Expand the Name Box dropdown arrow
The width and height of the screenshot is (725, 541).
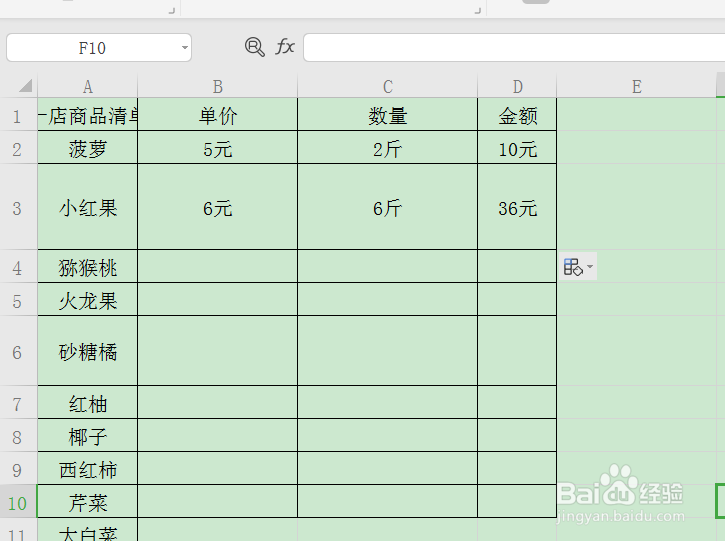pyautogui.click(x=184, y=48)
